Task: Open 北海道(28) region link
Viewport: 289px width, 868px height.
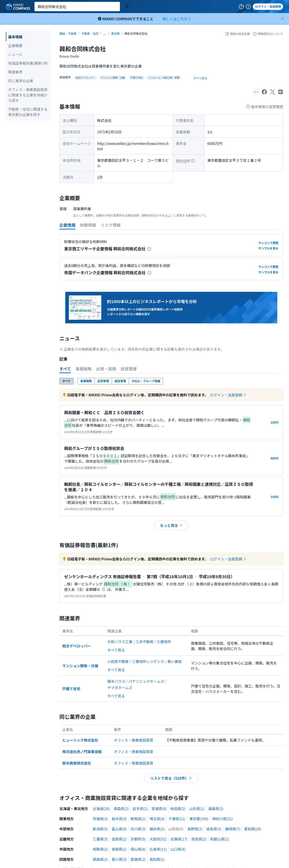Action: pos(101,809)
